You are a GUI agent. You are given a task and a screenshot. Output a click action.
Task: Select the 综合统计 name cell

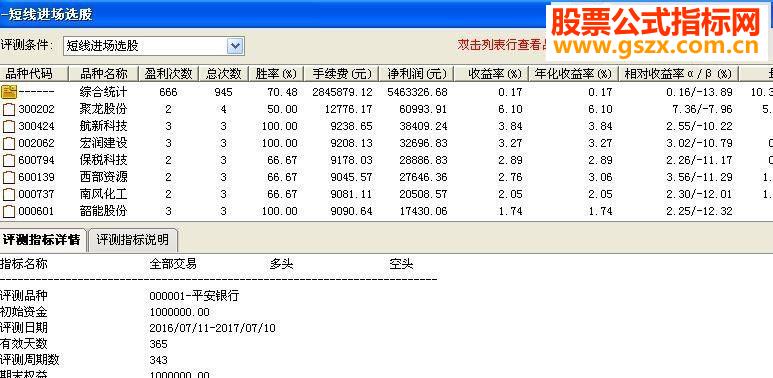pos(104,92)
